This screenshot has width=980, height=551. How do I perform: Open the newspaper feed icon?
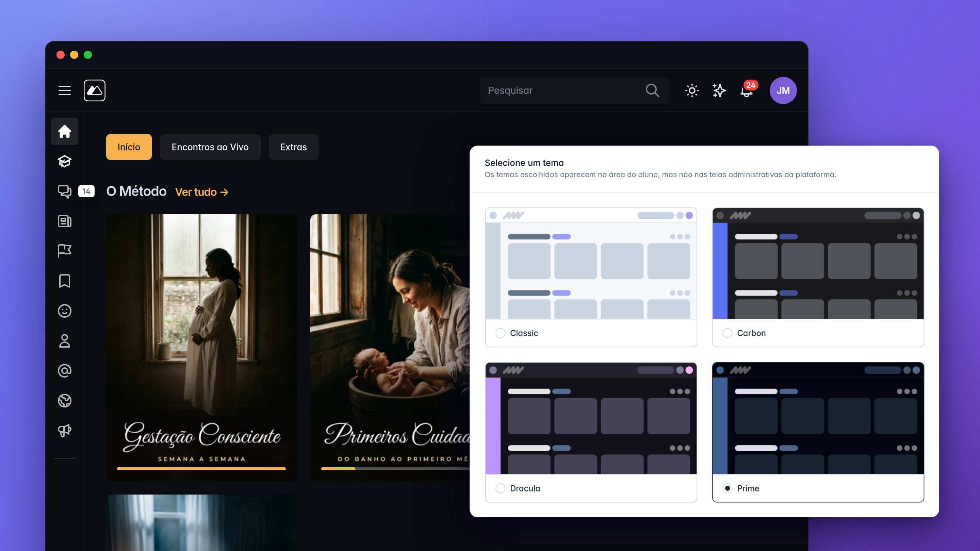(x=65, y=221)
